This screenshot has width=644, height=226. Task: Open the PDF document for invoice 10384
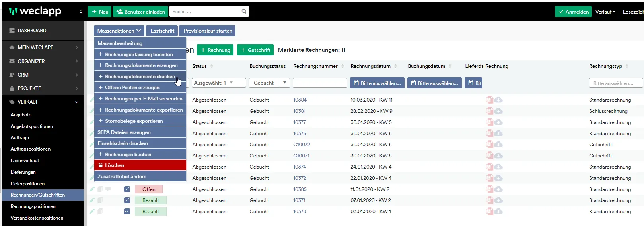(x=490, y=100)
